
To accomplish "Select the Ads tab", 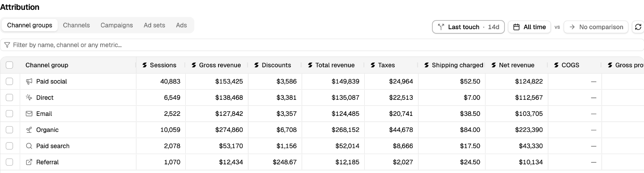I will coord(182,25).
